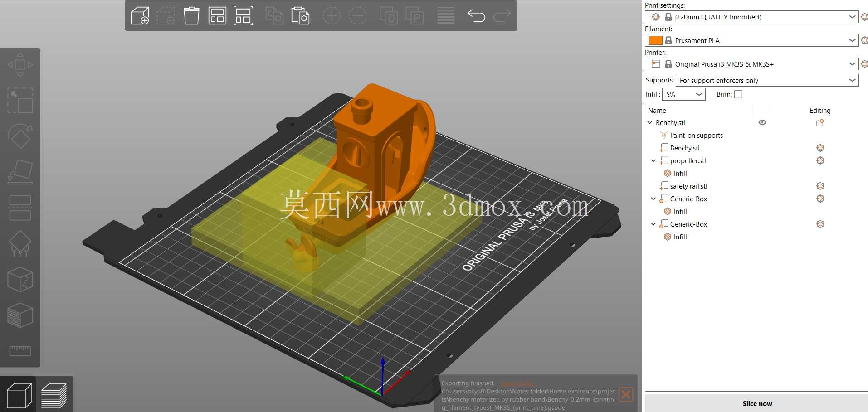The image size is (868, 412).
Task: Select the Paint-on supports tool
Action: [20, 243]
